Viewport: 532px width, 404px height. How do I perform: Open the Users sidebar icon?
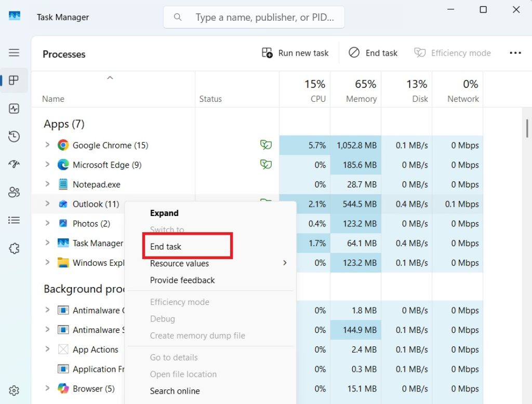click(14, 192)
